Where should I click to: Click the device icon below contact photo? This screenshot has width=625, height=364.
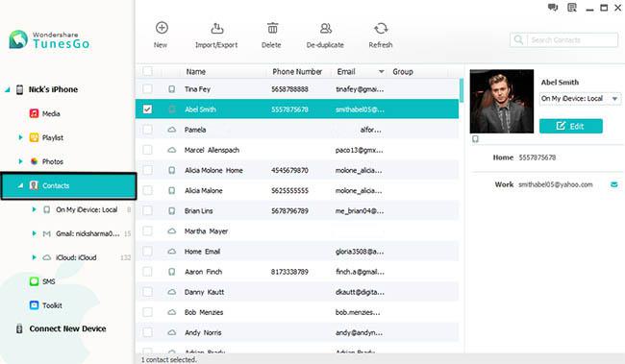click(x=475, y=138)
